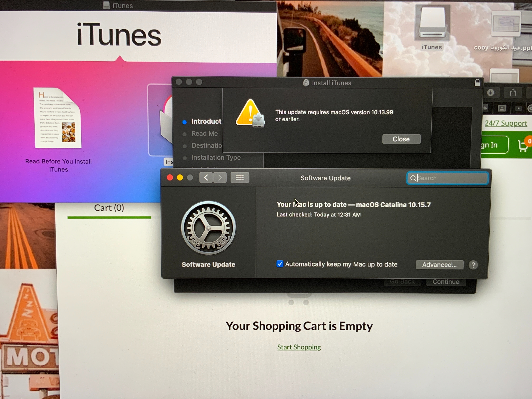Screen dimensions: 532x399
Task: Click the Start Shopping link
Action: pos(299,347)
